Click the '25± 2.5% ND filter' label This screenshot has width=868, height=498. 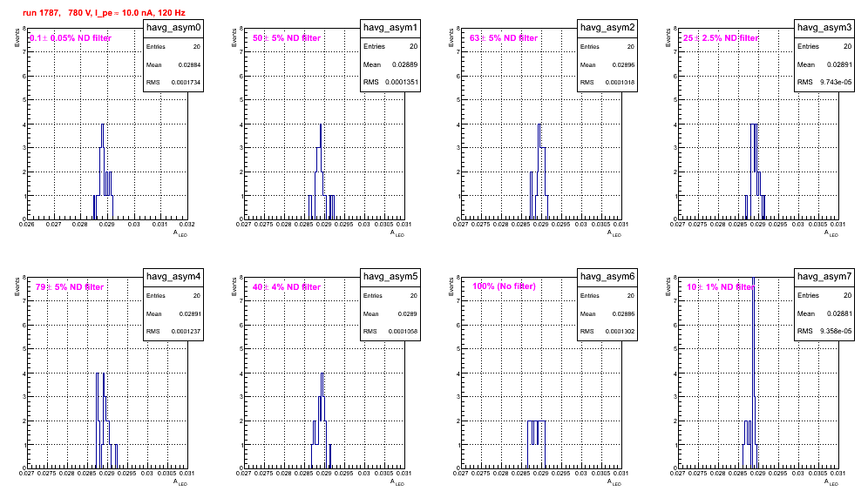point(721,38)
